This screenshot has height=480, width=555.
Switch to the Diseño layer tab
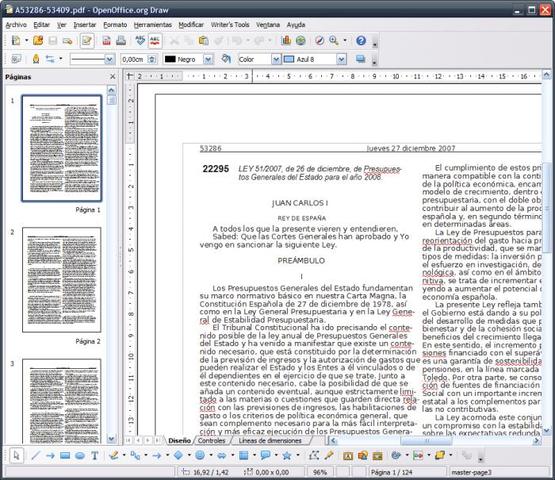click(179, 441)
